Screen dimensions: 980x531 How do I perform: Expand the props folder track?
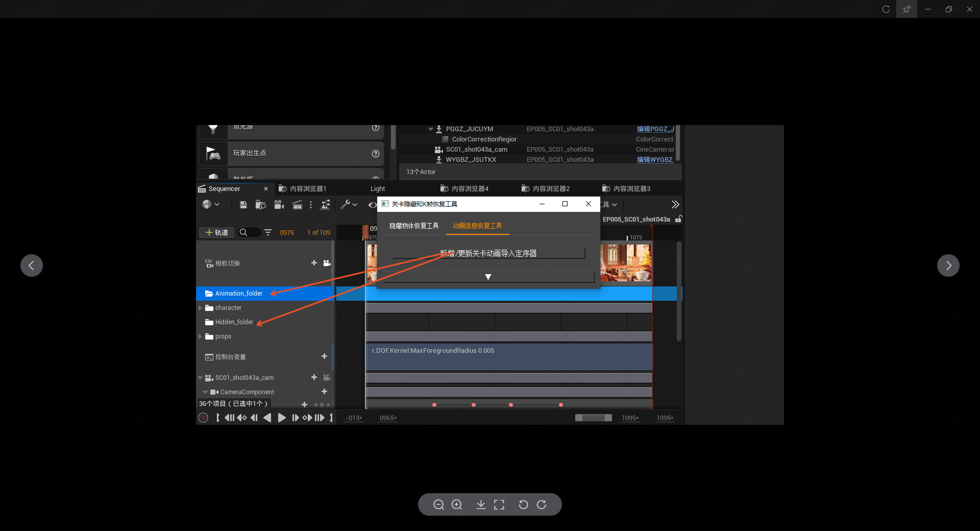point(200,336)
